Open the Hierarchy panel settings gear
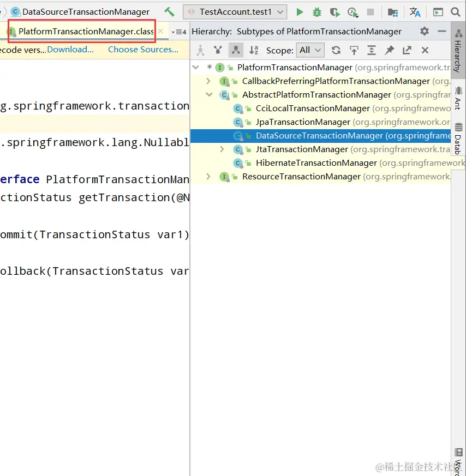This screenshot has height=476, width=466. (425, 31)
